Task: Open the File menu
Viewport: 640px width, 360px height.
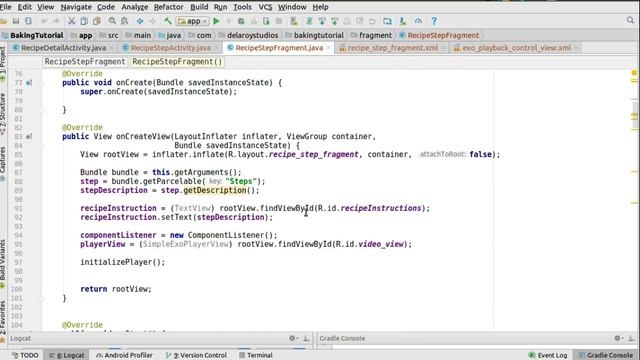Action: pyautogui.click(x=5, y=7)
